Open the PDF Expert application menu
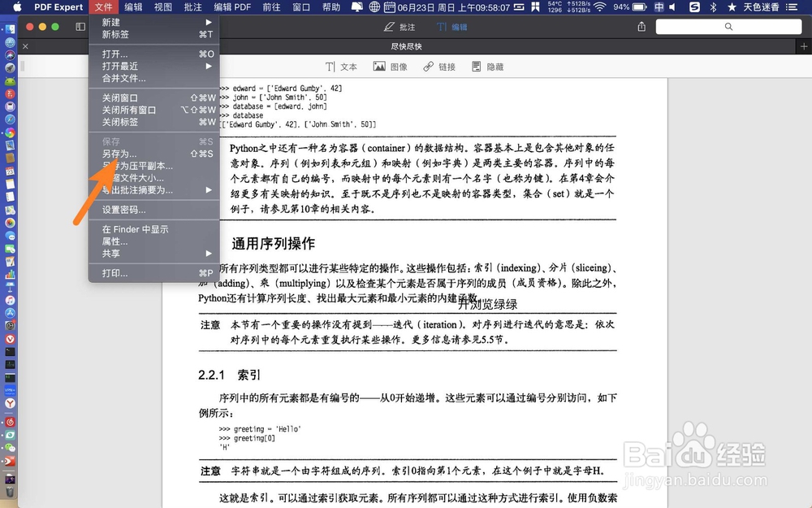Viewport: 812px width, 508px height. point(58,7)
